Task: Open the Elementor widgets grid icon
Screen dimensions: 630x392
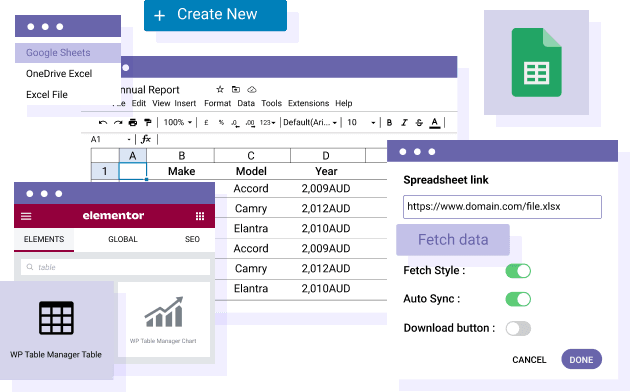Action: tap(200, 216)
